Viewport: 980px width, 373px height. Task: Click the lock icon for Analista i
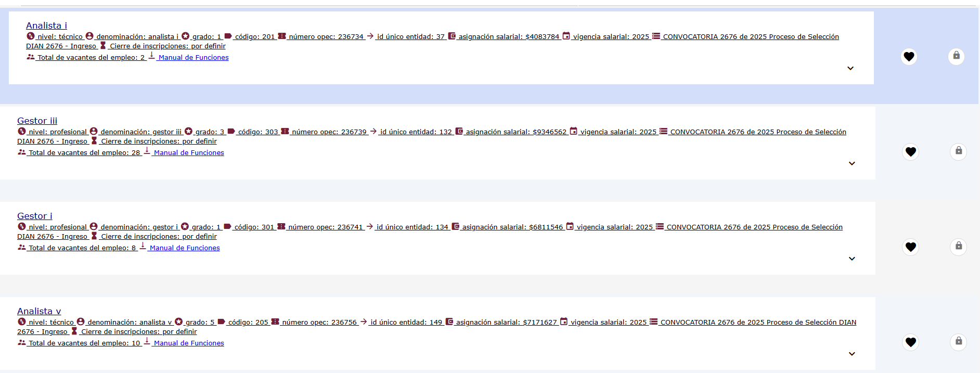[956, 56]
